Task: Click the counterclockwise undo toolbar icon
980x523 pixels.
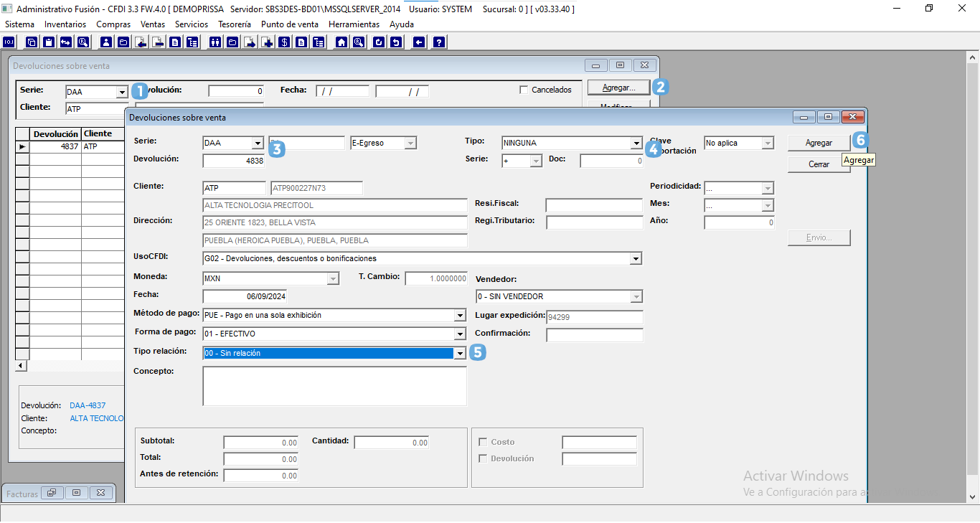Action: point(396,42)
